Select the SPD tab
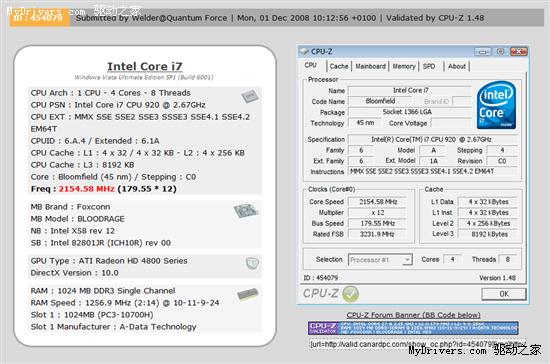Viewport: 550px width, 364px height. click(x=429, y=66)
